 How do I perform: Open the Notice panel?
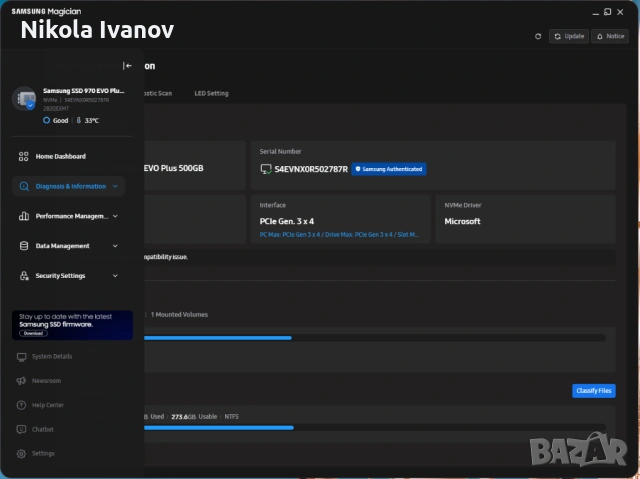(610, 36)
